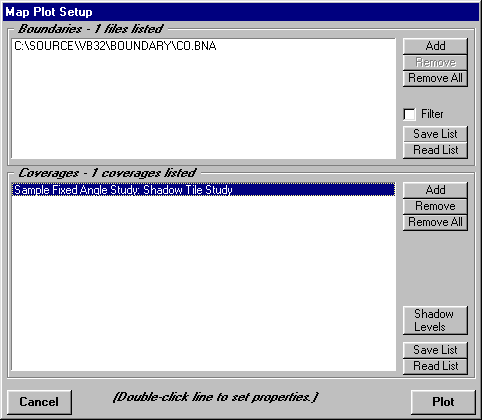The height and width of the screenshot is (420, 482).
Task: Select the Sample Fixed Angle Study coverage
Action: [203, 190]
